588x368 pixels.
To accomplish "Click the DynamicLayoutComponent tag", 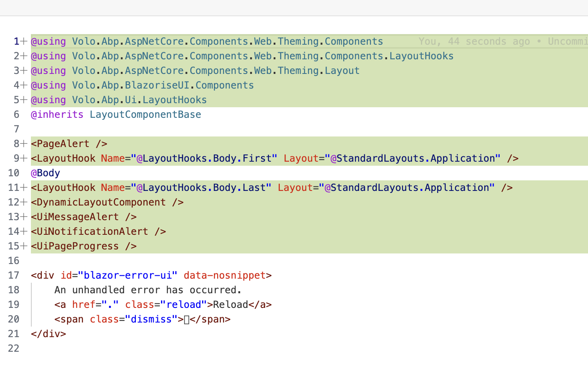I will pyautogui.click(x=101, y=202).
